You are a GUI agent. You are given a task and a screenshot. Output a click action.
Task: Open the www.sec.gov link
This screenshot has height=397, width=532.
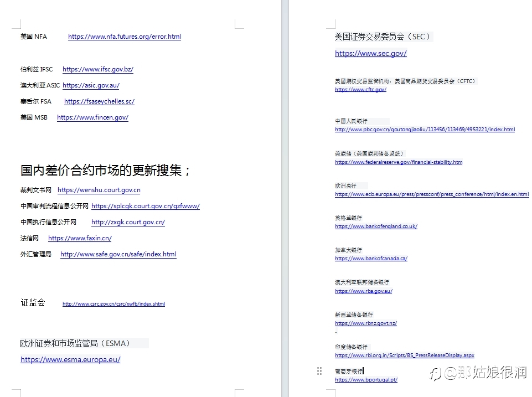point(371,53)
